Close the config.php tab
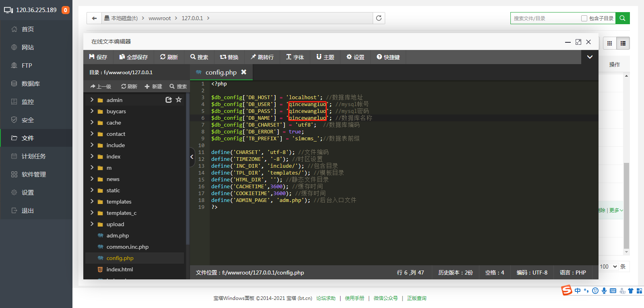Screen dimensions: 644x308 coord(244,72)
